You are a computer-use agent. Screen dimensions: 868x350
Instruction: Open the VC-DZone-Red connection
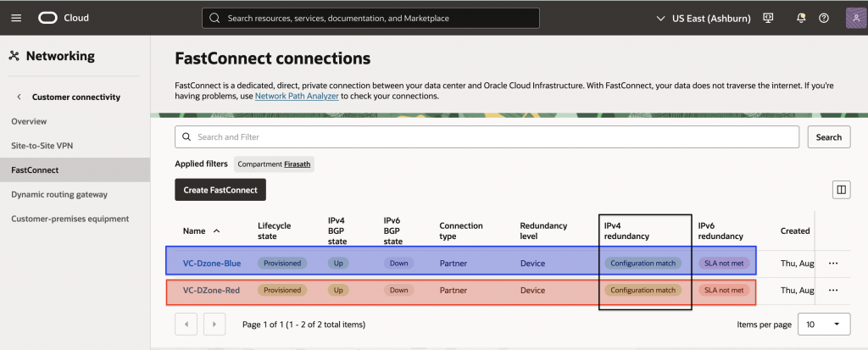(x=211, y=290)
